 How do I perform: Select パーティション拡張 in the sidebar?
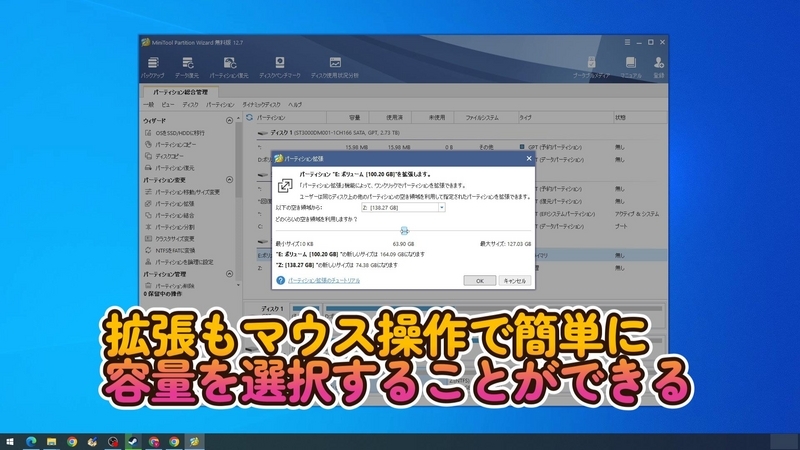coord(174,204)
